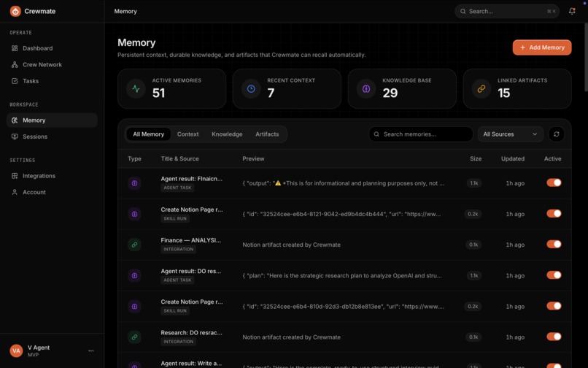Click the VA user avatar
The width and height of the screenshot is (588, 368).
[16, 350]
